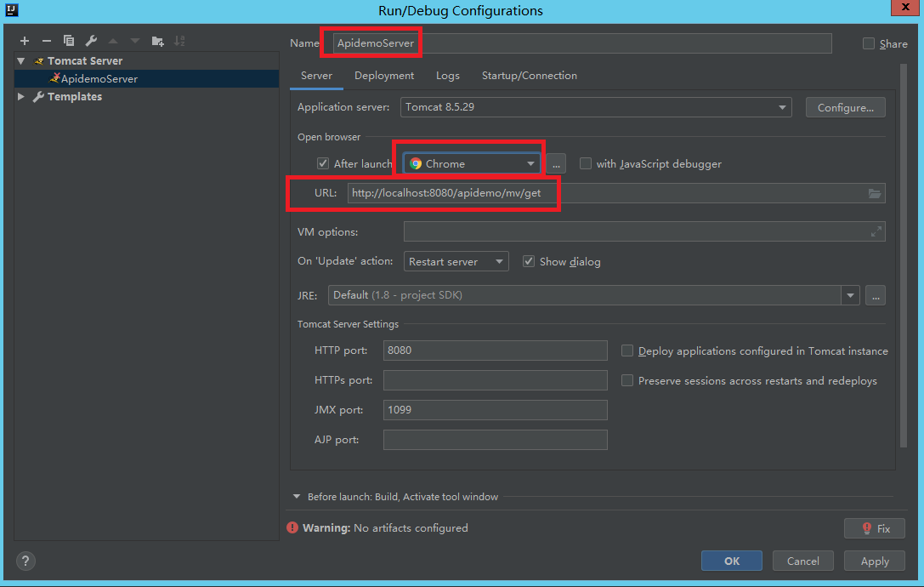
Task: Open the Restart server update action dropdown
Action: (x=456, y=261)
